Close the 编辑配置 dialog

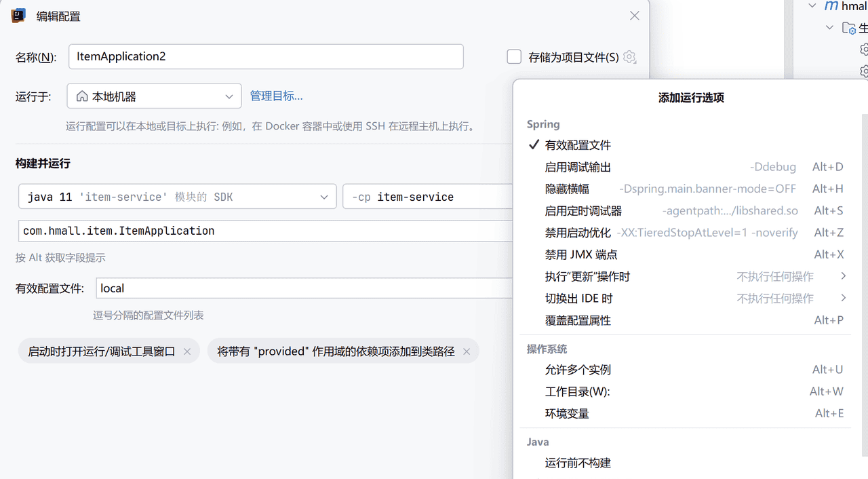(x=635, y=16)
